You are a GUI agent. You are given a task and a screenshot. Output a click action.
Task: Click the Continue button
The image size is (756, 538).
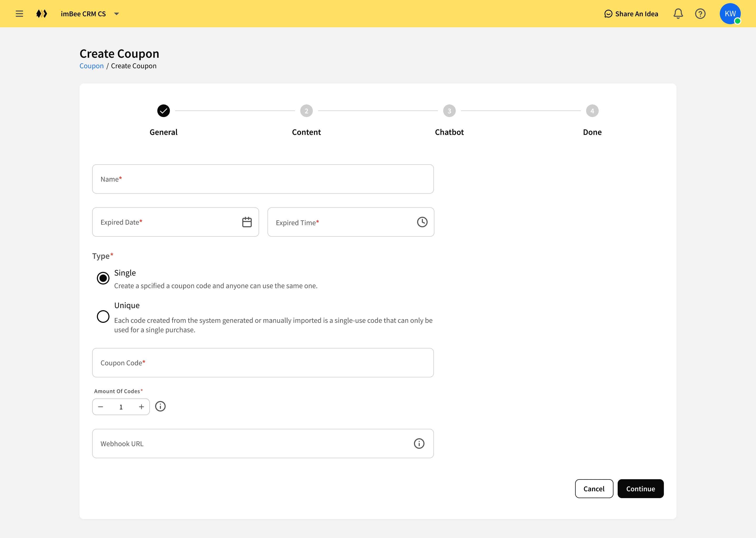tap(640, 489)
